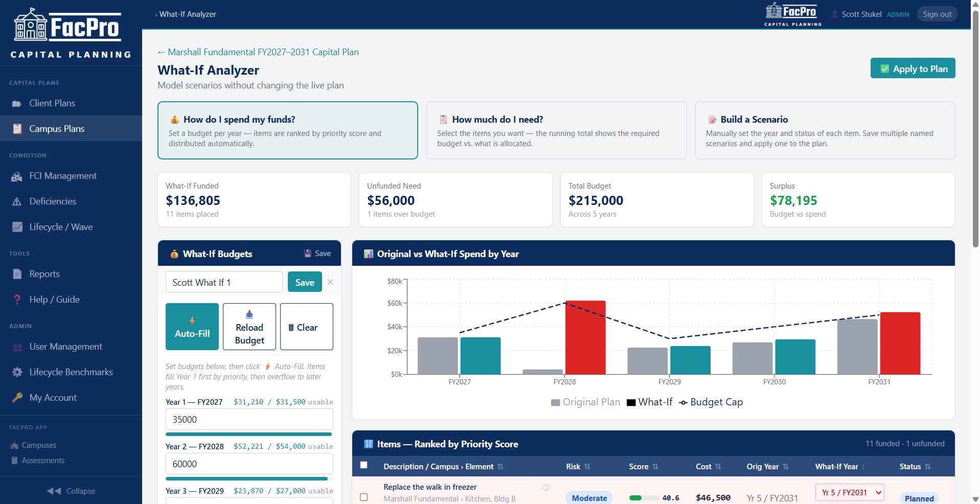Screen dimensions: 980x504
Task: Go back to Marshall Fundamental Capital Plan link
Action: 258,52
